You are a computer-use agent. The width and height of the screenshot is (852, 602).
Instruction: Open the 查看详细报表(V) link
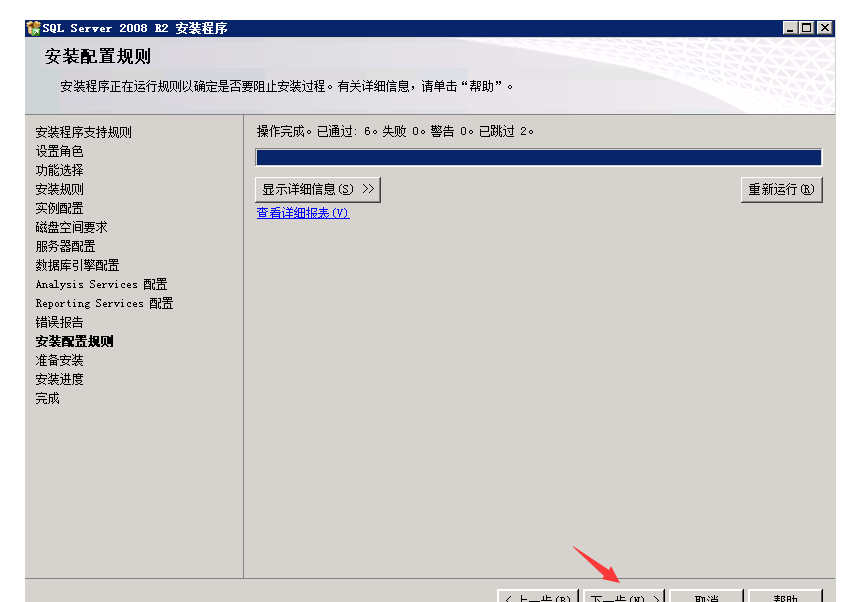coord(303,213)
